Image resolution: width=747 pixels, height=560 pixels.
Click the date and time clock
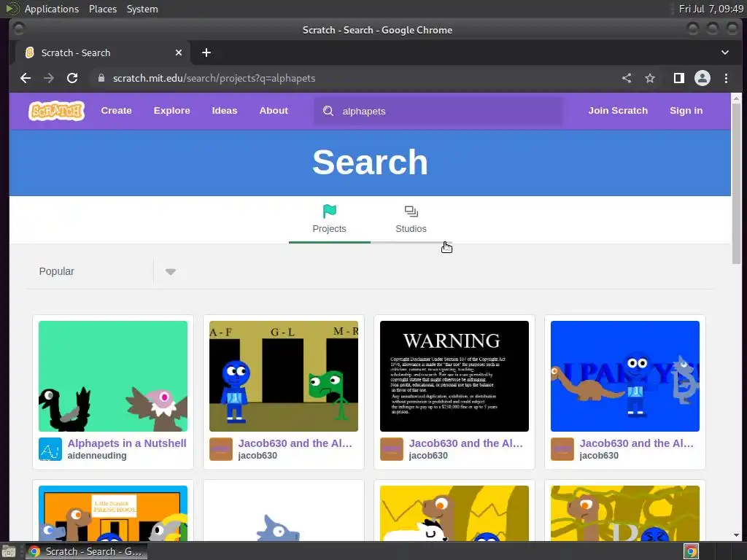pyautogui.click(x=711, y=9)
